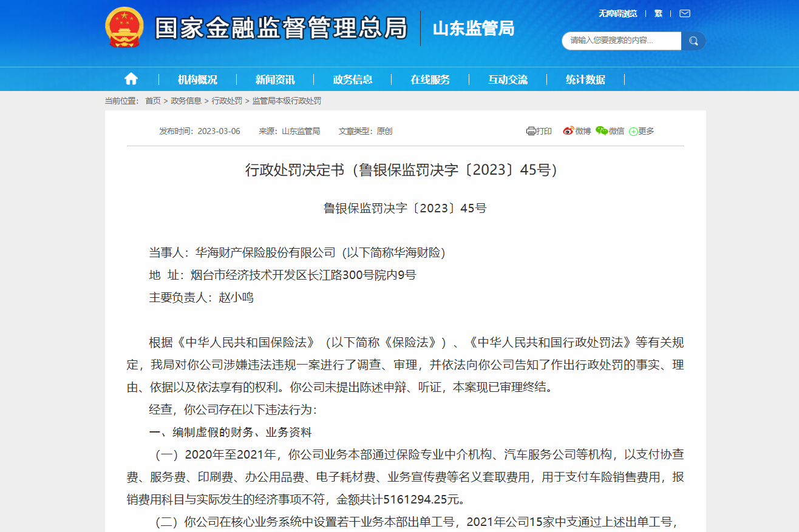Click 监管局本级行政处罚 breadcrumb link
Viewport: 799px width, 532px height.
pos(287,101)
